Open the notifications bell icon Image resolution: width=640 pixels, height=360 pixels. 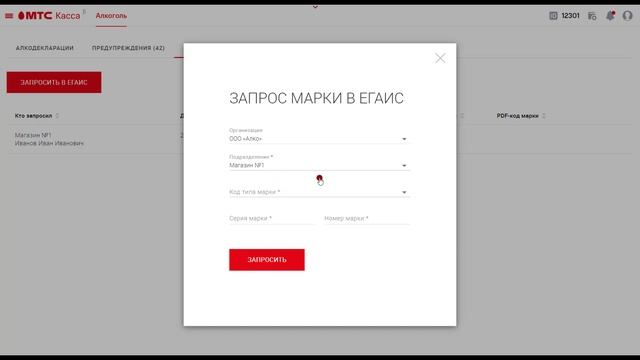(610, 16)
